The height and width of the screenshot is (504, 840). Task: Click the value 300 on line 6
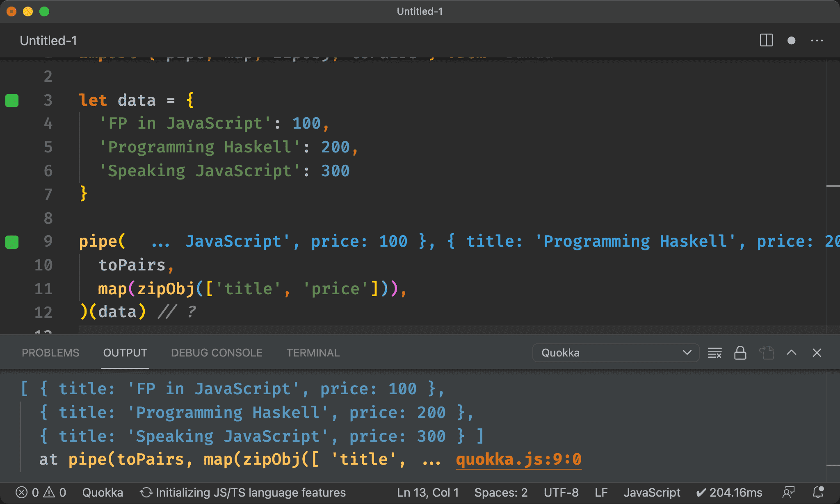pos(335,171)
